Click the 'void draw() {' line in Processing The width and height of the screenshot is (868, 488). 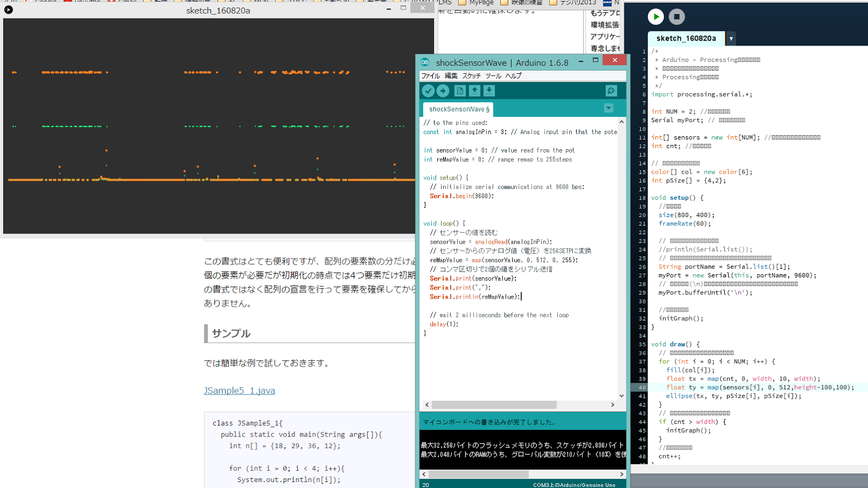pos(675,344)
